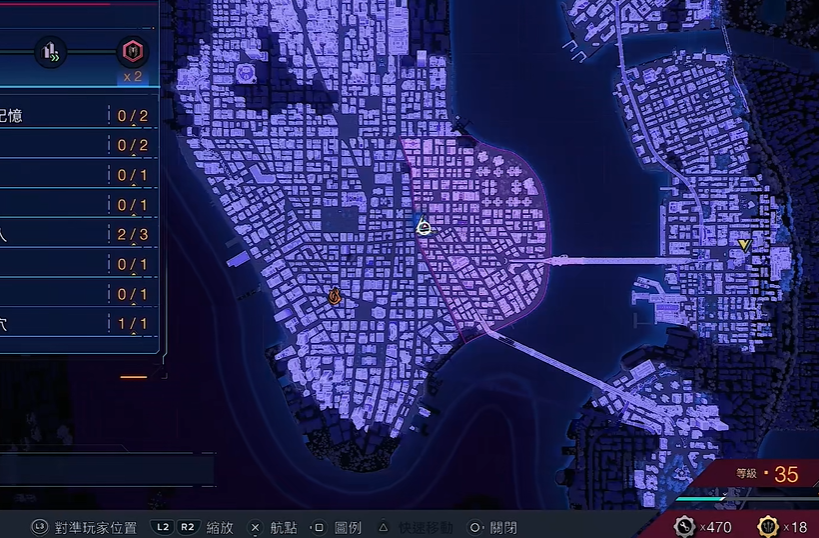
Task: Click the x2 reward multiplier label
Action: 133,77
